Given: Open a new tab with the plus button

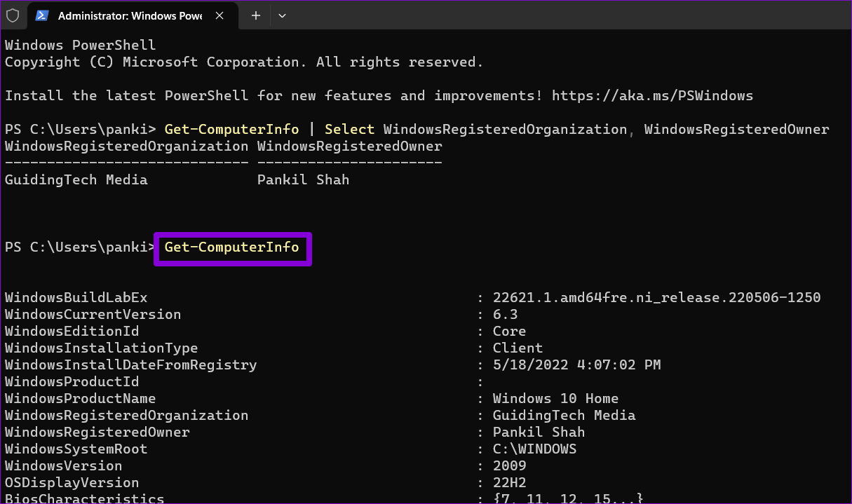Looking at the screenshot, I should pos(256,15).
